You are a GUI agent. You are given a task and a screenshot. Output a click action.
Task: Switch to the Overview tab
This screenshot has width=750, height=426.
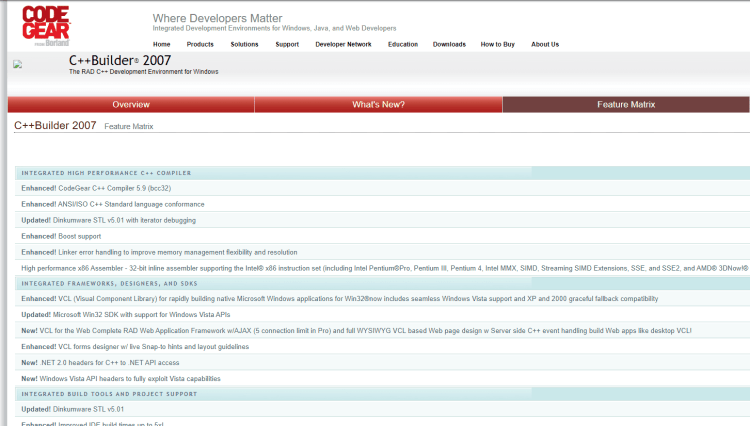tap(131, 105)
